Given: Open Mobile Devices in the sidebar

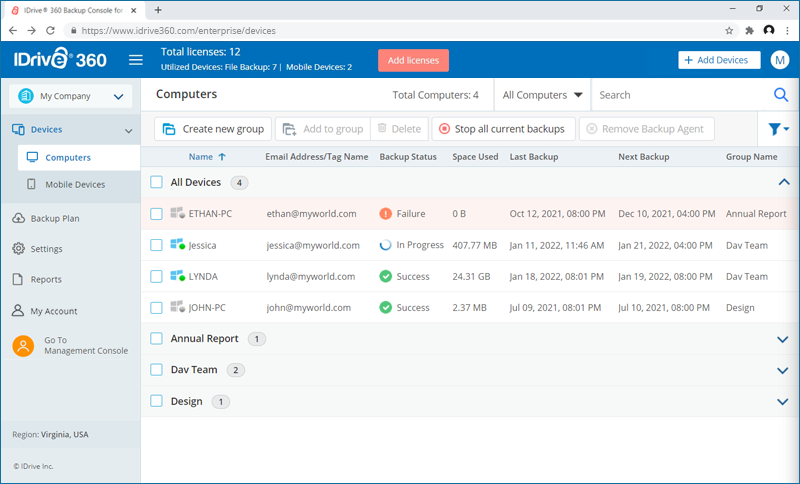Looking at the screenshot, I should pyautogui.click(x=74, y=185).
